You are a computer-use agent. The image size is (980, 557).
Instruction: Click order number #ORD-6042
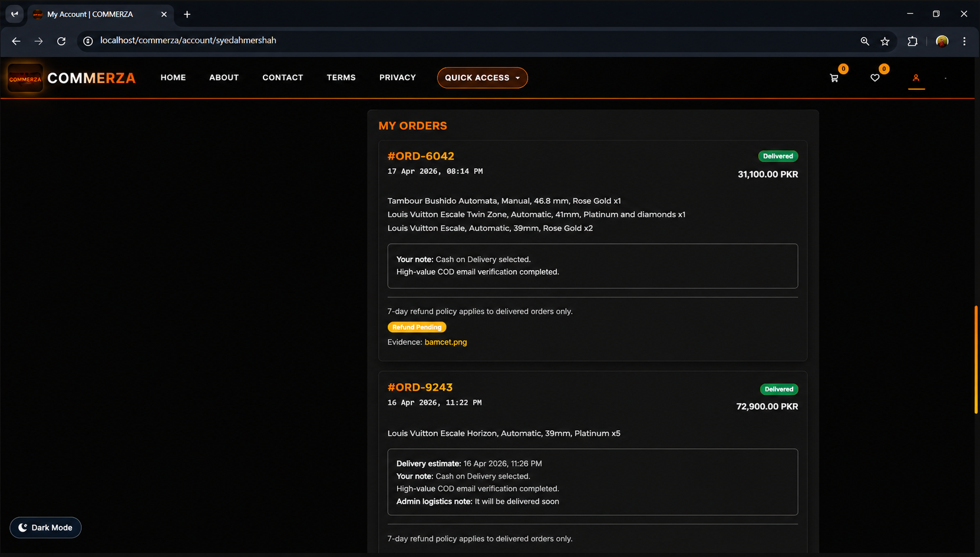pyautogui.click(x=421, y=156)
